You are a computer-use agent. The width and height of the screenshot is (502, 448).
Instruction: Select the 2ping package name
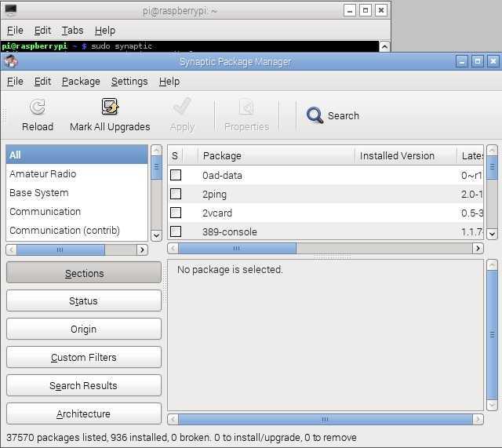pyautogui.click(x=214, y=195)
